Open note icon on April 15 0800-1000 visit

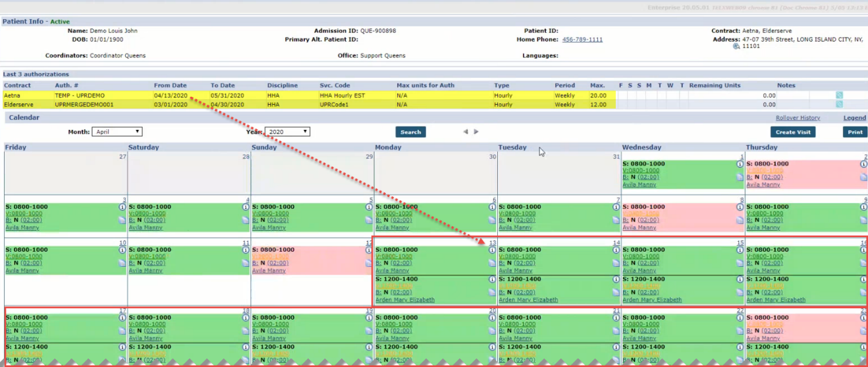pyautogui.click(x=740, y=263)
